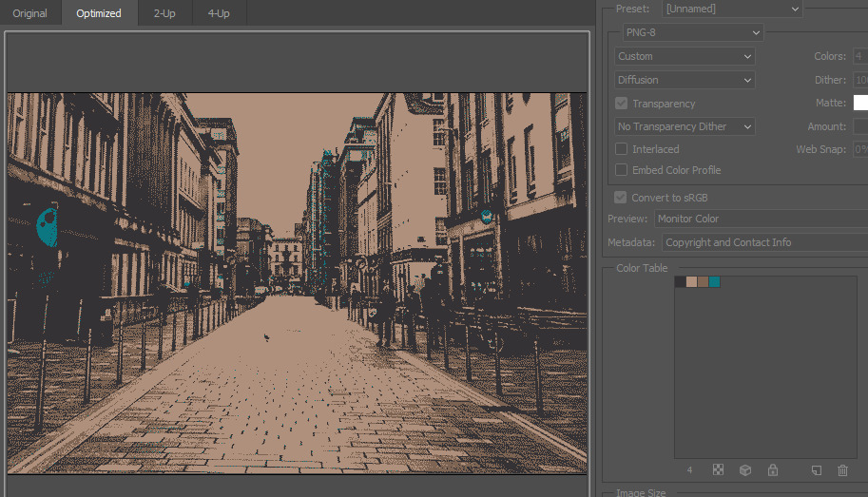
Task: Select the Optimized view tab
Action: coord(99,13)
